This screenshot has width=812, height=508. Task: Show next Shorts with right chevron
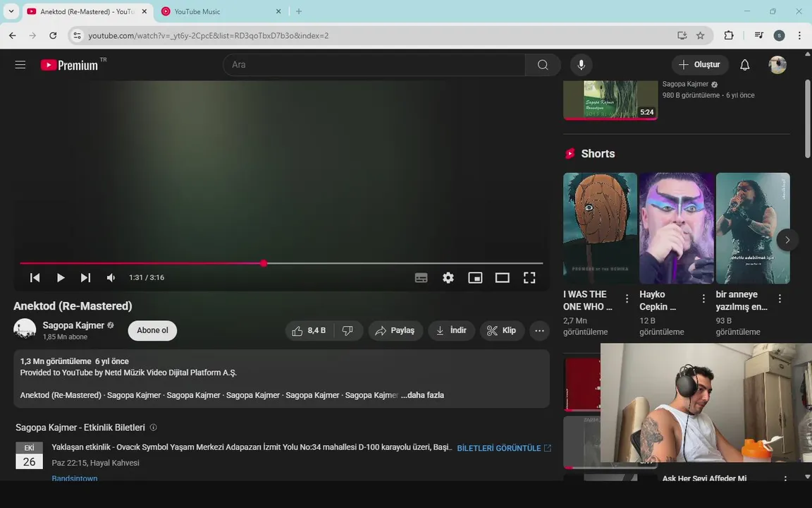pos(787,240)
